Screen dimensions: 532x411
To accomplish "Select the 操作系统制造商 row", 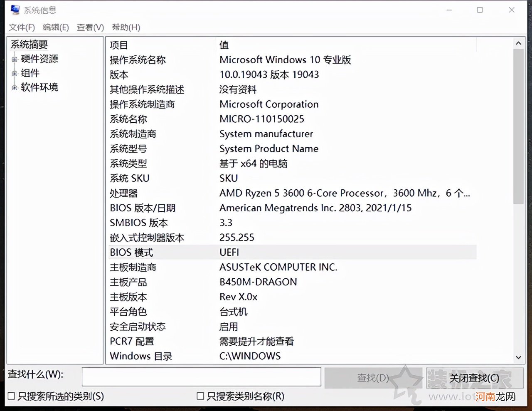I will coord(292,104).
